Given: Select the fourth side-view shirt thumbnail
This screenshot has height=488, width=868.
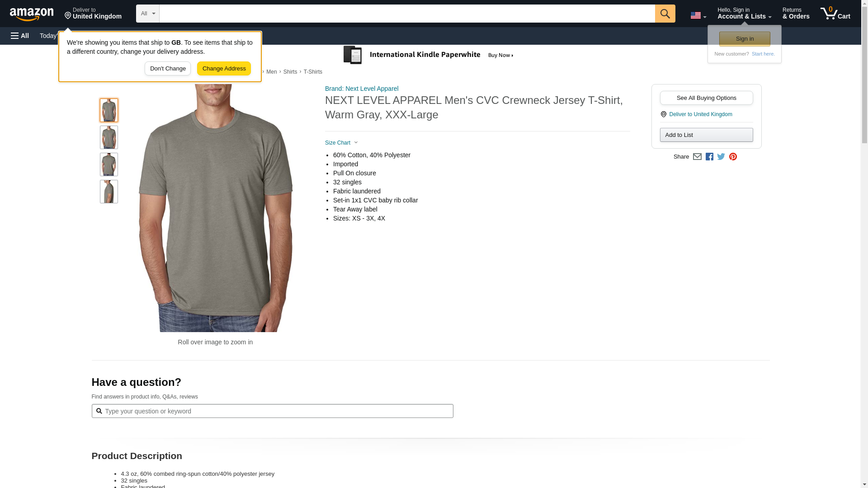Looking at the screenshot, I should pyautogui.click(x=109, y=192).
